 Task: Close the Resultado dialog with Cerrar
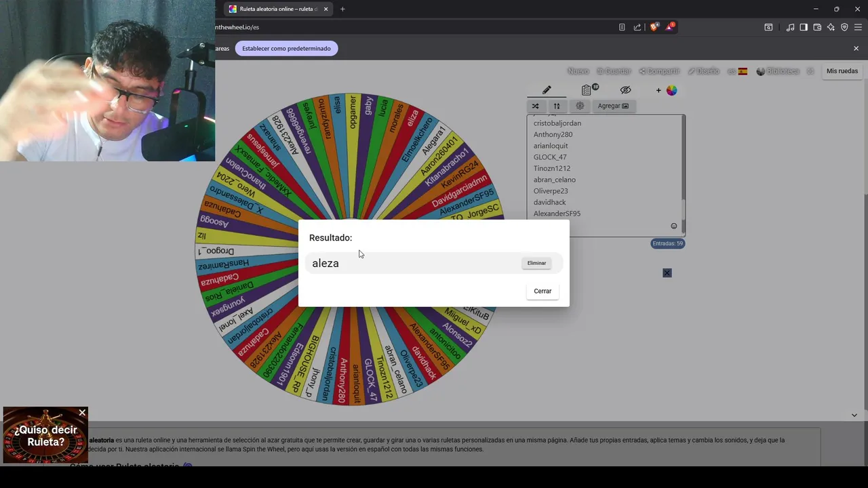(542, 291)
